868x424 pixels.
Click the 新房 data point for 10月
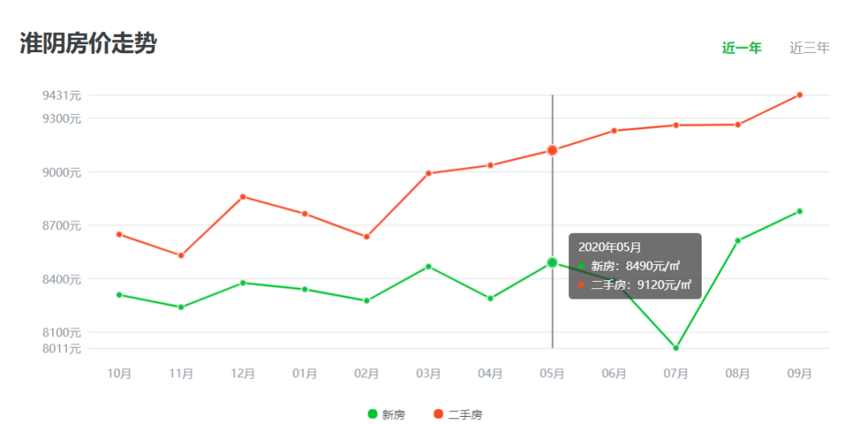(x=119, y=295)
